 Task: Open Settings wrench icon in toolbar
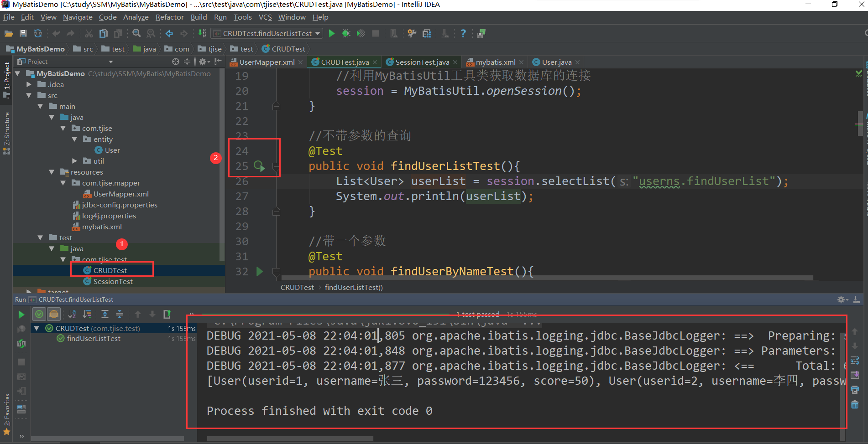coord(412,33)
